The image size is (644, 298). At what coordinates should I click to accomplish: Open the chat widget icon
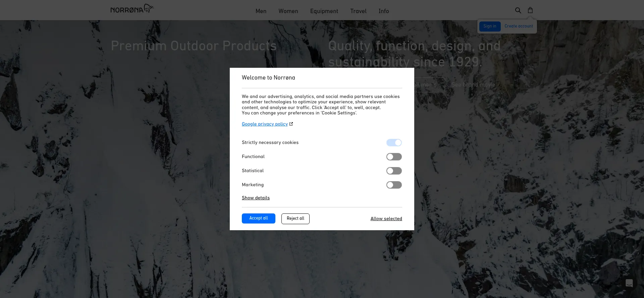coord(629,283)
